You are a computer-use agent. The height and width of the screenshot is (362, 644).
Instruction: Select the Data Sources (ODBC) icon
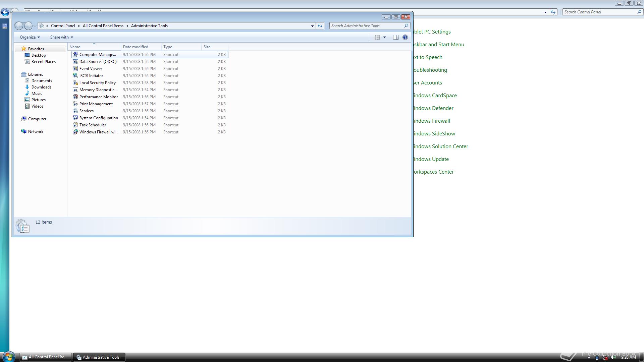(75, 62)
